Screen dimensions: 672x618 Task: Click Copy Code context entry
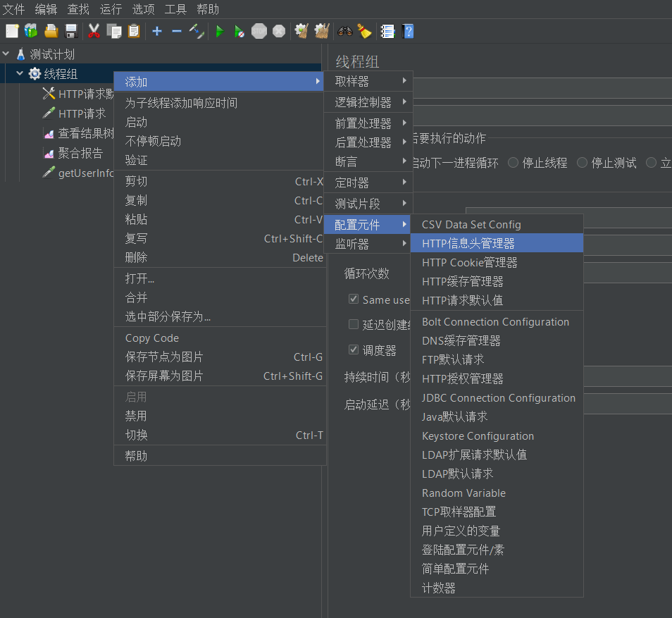click(x=220, y=338)
